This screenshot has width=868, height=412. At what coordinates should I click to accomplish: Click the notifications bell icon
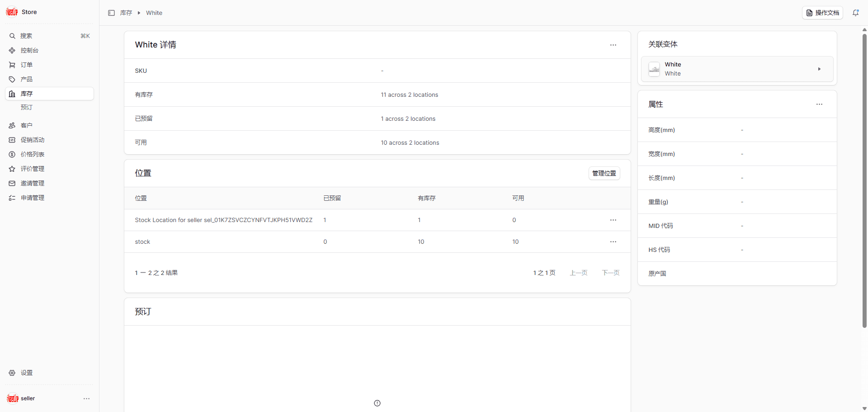[855, 13]
